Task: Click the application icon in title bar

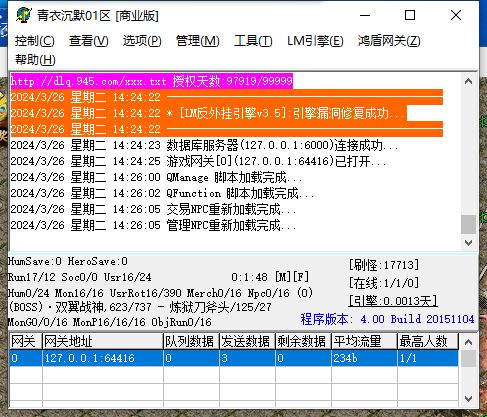Action: [x=23, y=15]
